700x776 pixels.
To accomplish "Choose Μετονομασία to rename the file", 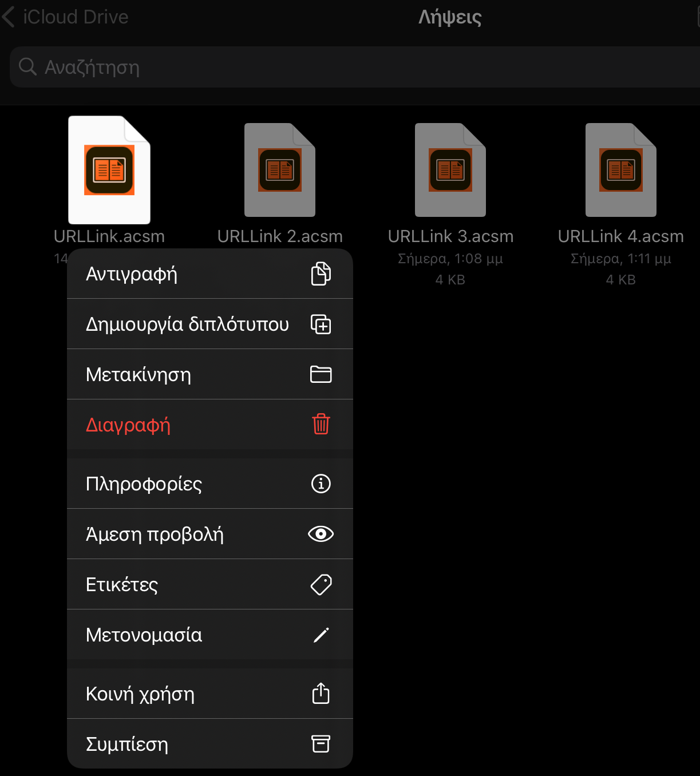I will (x=210, y=635).
